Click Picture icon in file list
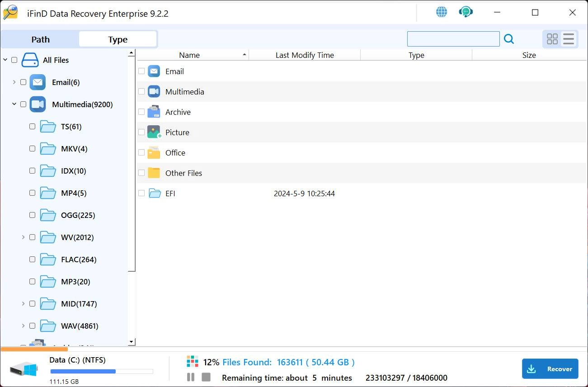The height and width of the screenshot is (387, 588). click(x=155, y=132)
